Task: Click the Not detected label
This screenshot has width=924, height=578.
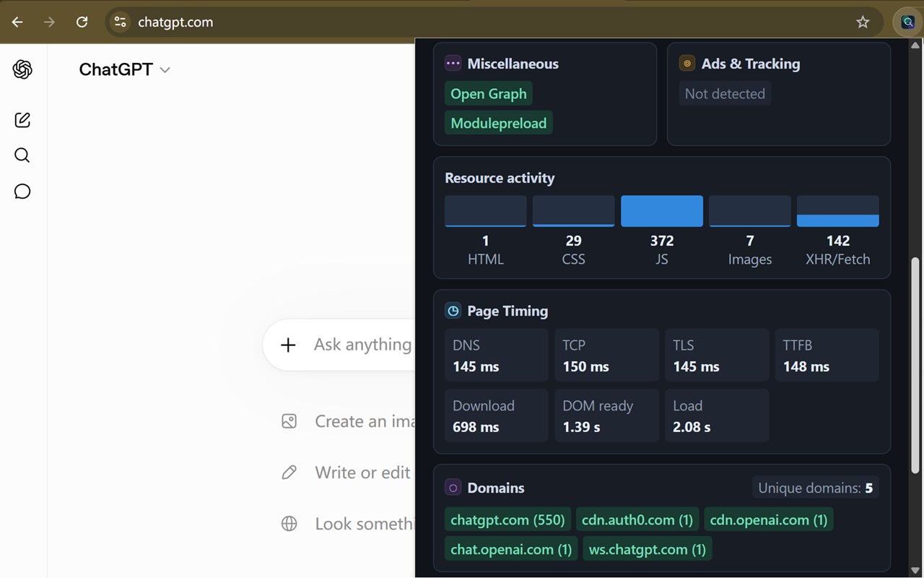Action: point(725,93)
